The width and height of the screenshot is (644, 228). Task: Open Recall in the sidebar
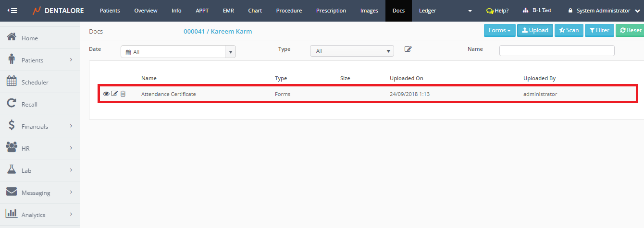(29, 104)
